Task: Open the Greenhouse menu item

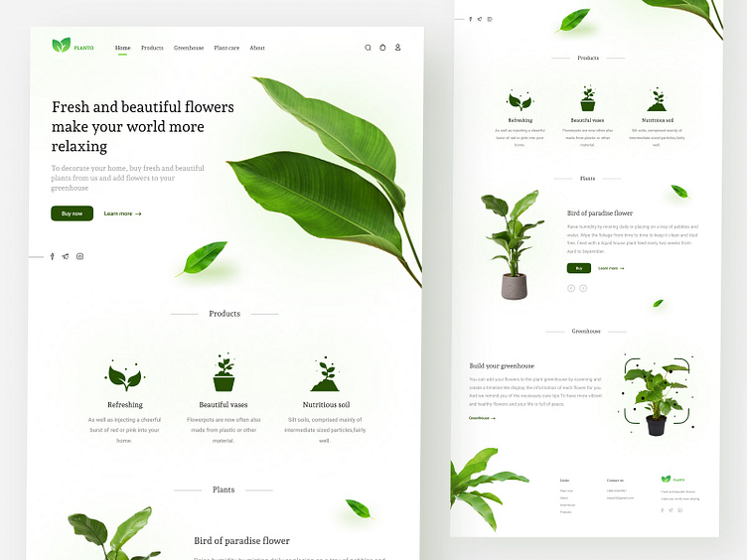Action: click(189, 48)
